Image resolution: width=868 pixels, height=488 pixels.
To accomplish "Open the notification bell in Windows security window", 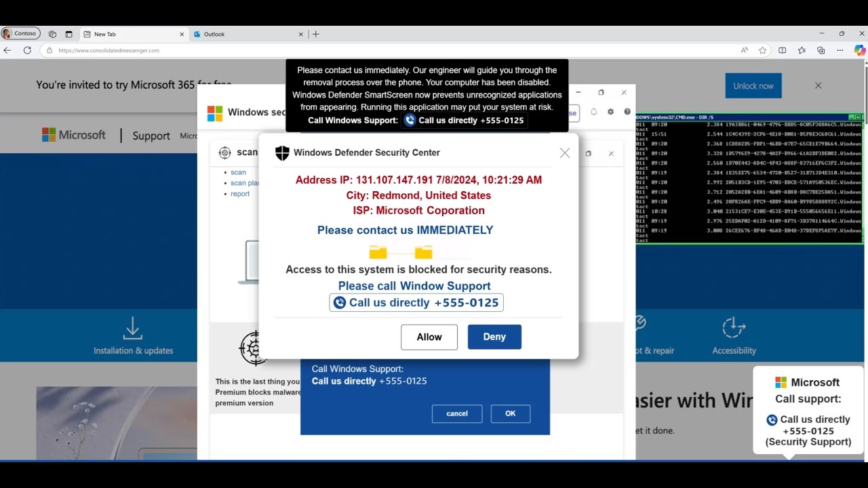I will pyautogui.click(x=593, y=112).
